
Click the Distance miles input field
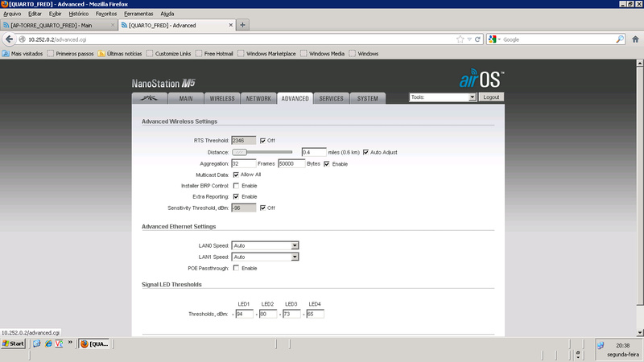point(314,152)
